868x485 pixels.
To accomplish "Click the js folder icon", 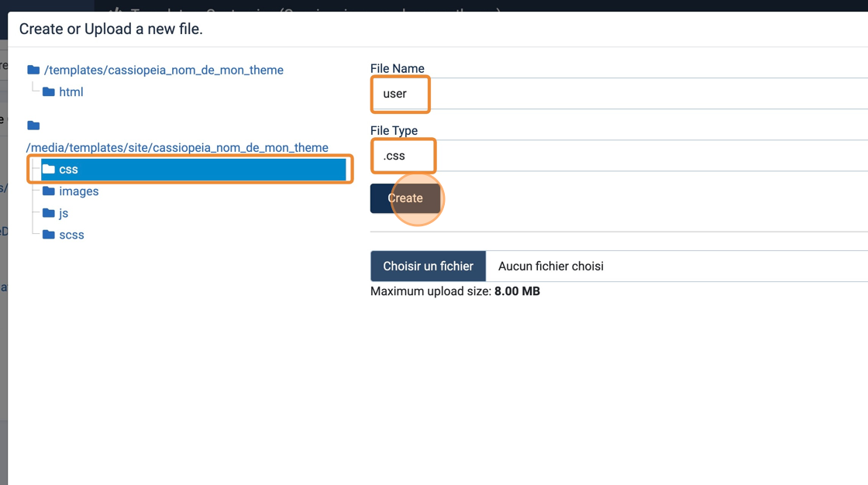I will pyautogui.click(x=49, y=212).
